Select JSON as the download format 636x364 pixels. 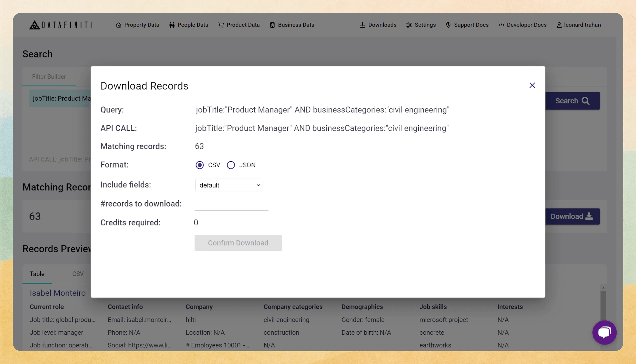click(x=231, y=165)
